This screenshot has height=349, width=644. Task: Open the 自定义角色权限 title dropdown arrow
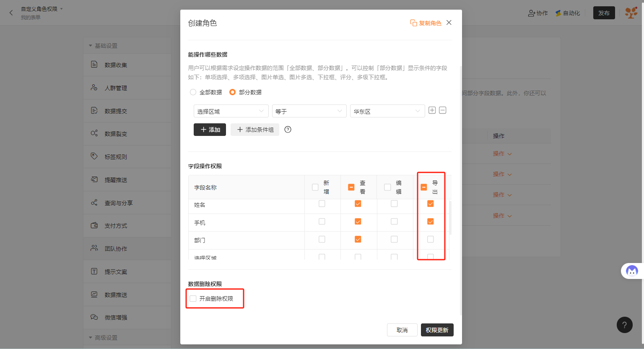62,9
